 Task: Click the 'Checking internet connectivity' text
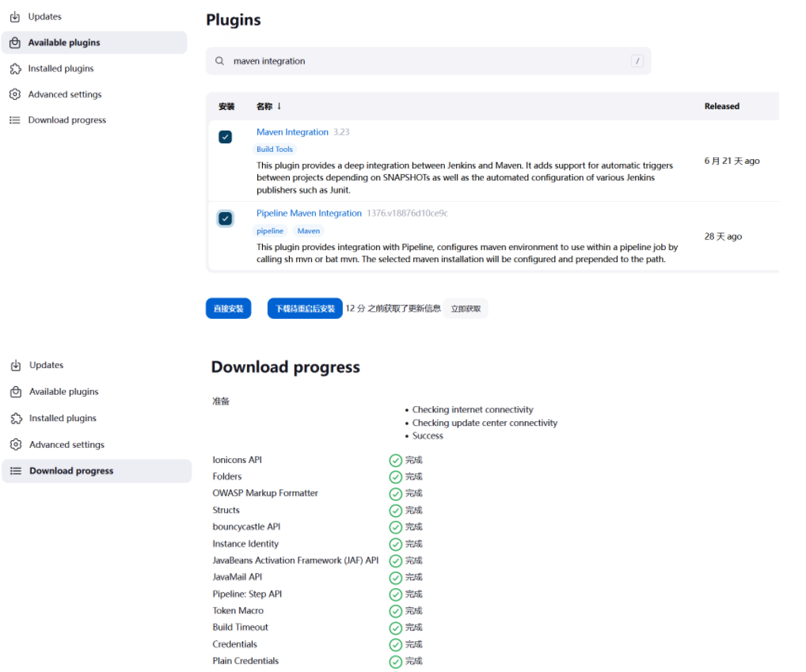click(473, 409)
